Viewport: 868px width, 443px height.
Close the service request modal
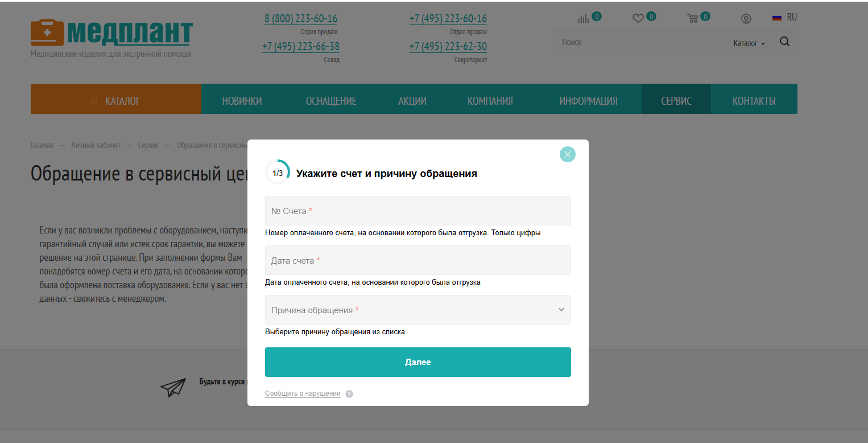567,154
